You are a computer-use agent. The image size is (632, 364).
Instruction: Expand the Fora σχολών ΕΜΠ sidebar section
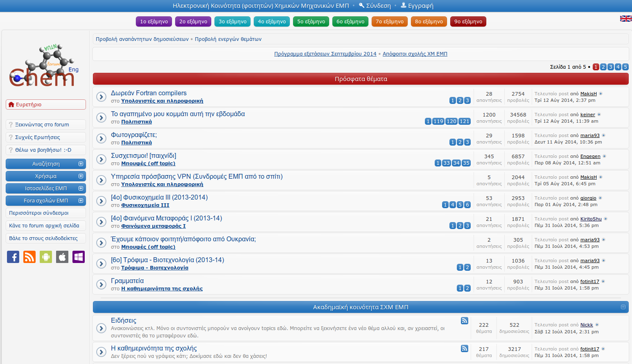[x=81, y=200]
